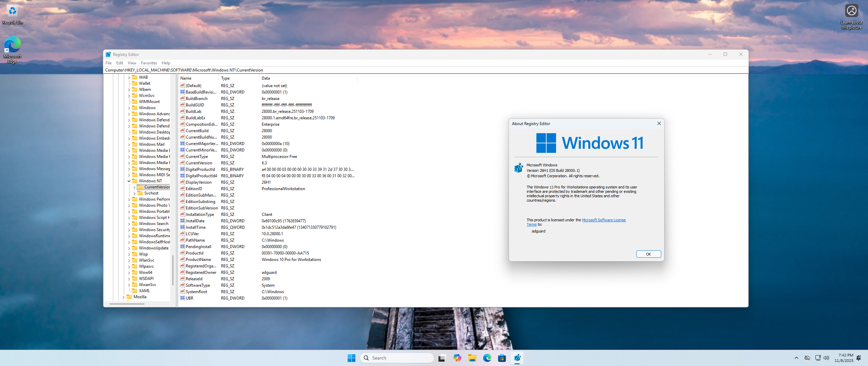Click the volume icon in system tray
The width and height of the screenshot is (868, 366).
click(826, 358)
